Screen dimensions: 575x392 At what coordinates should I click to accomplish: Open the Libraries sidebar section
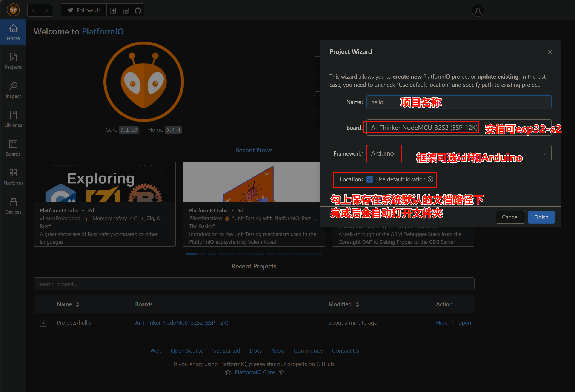[x=13, y=119]
